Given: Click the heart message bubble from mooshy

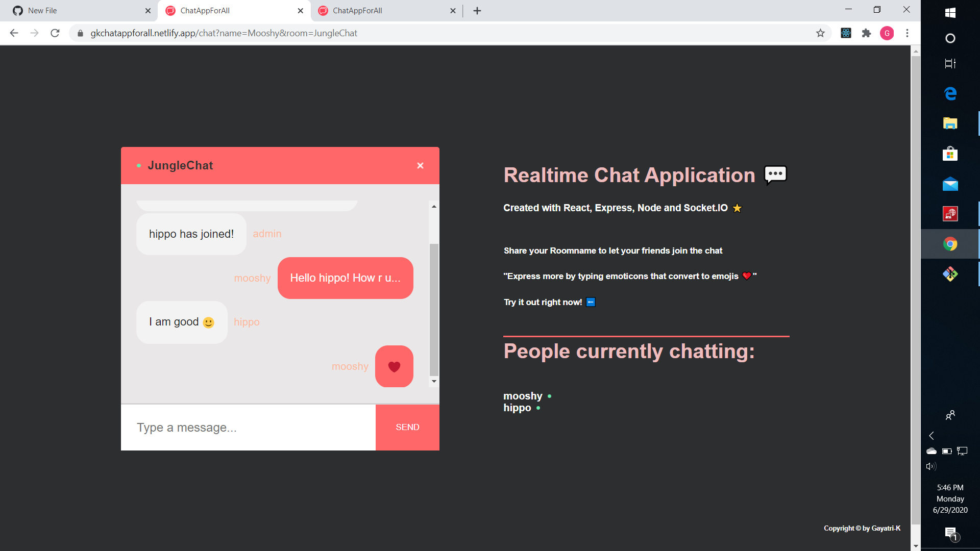Looking at the screenshot, I should [x=394, y=366].
